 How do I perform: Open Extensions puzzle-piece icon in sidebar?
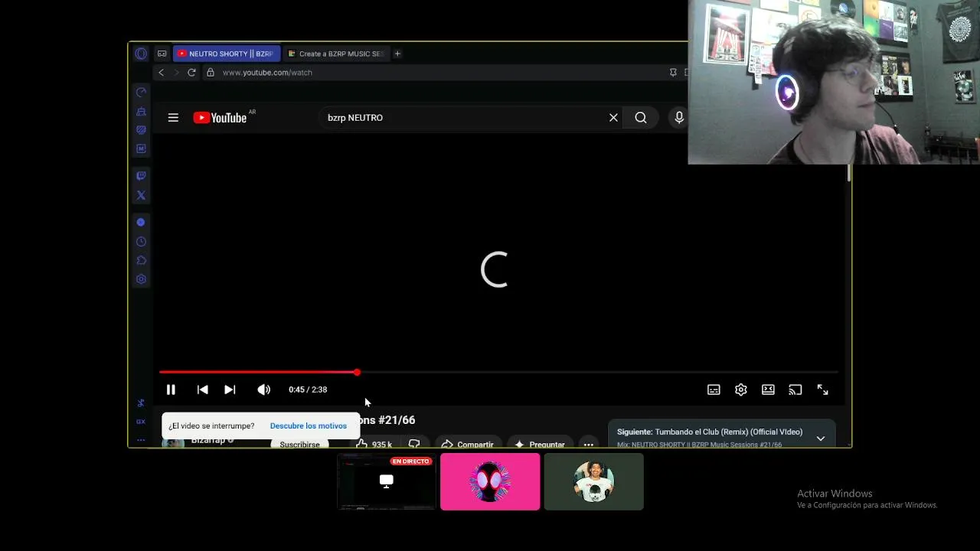141,260
